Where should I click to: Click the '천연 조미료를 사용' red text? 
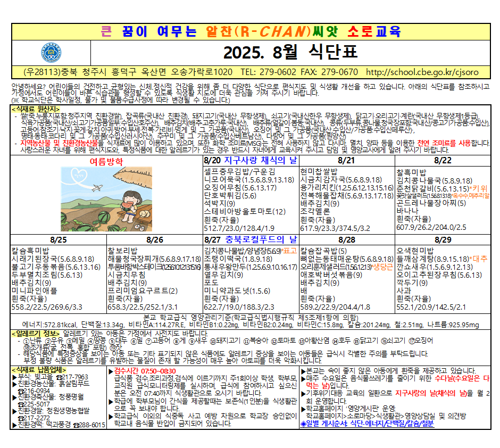(x=444, y=143)
